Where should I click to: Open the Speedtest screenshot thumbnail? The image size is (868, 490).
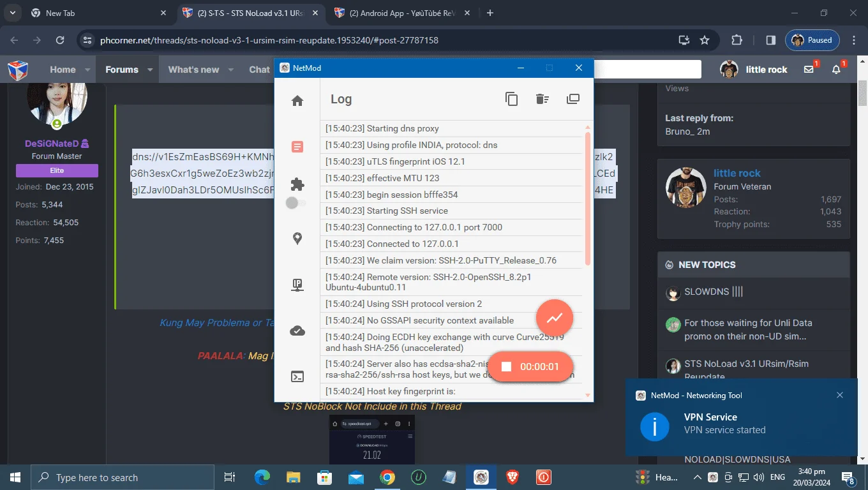tap(372, 440)
